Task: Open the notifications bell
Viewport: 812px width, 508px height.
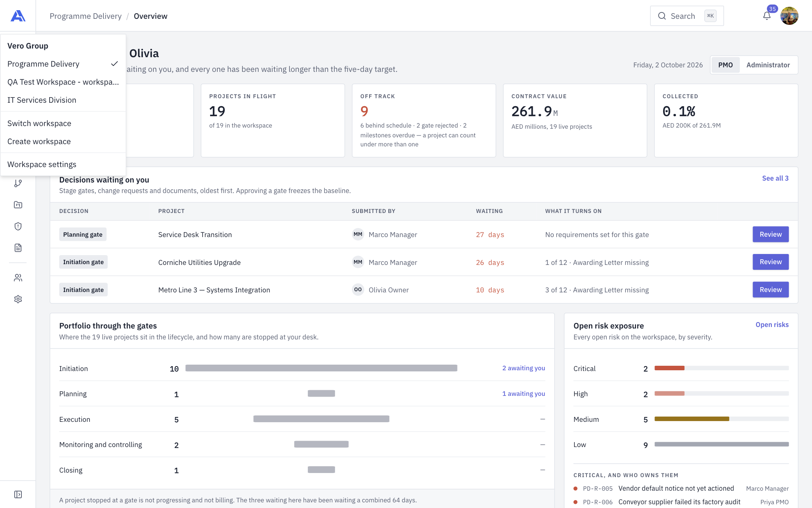Action: click(767, 16)
